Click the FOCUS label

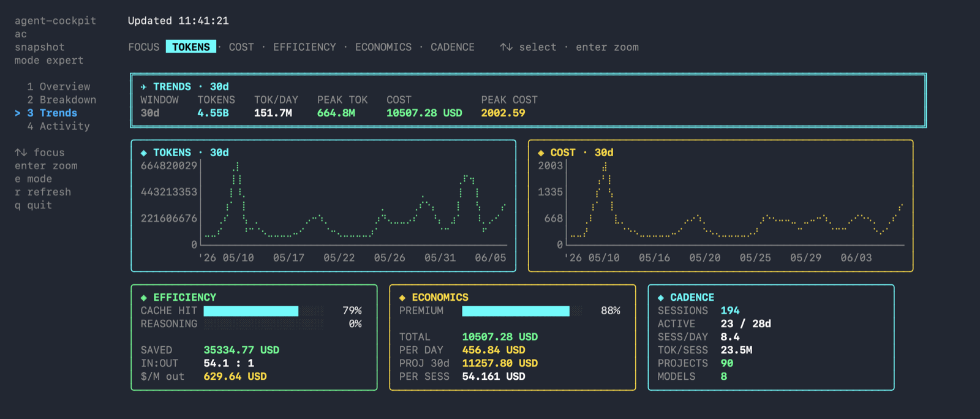pos(144,47)
